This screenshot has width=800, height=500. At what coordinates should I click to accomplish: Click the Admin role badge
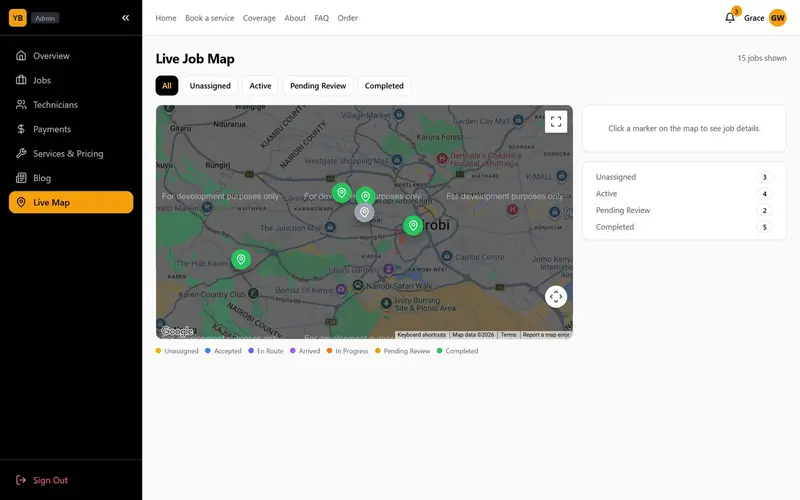[45, 18]
